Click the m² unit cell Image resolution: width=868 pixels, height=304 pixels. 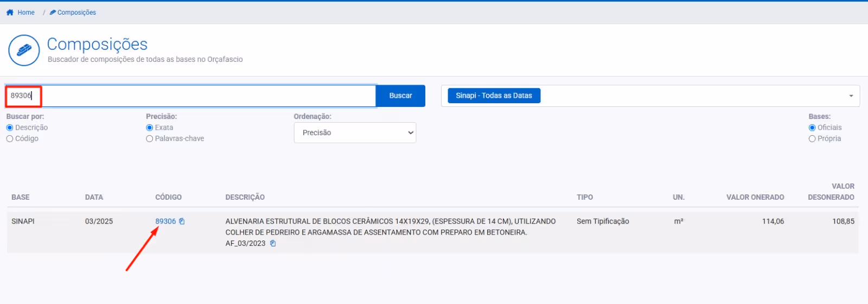(678, 221)
